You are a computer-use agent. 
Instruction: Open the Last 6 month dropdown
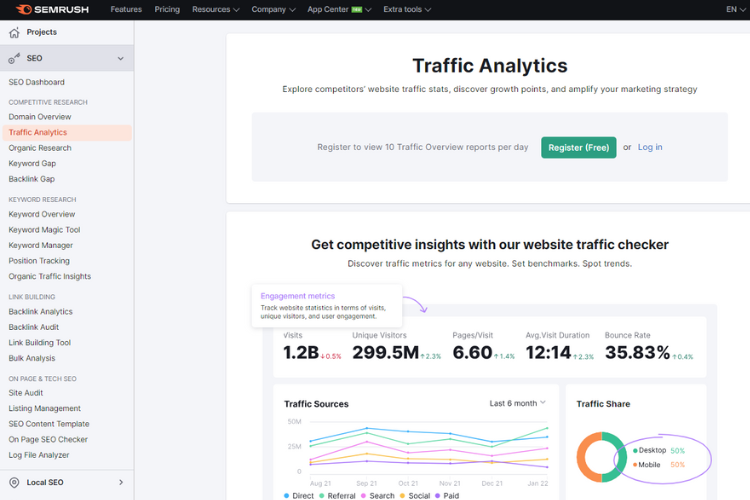(x=517, y=403)
